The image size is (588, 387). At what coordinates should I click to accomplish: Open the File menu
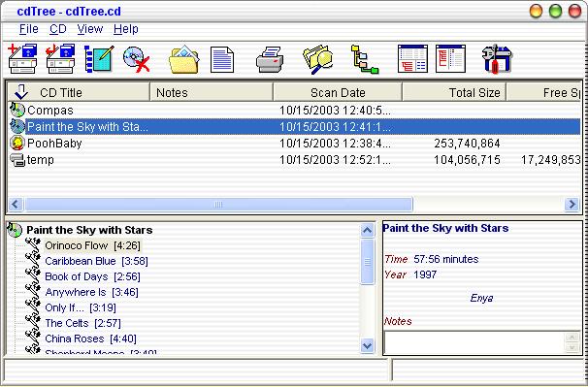coord(28,29)
